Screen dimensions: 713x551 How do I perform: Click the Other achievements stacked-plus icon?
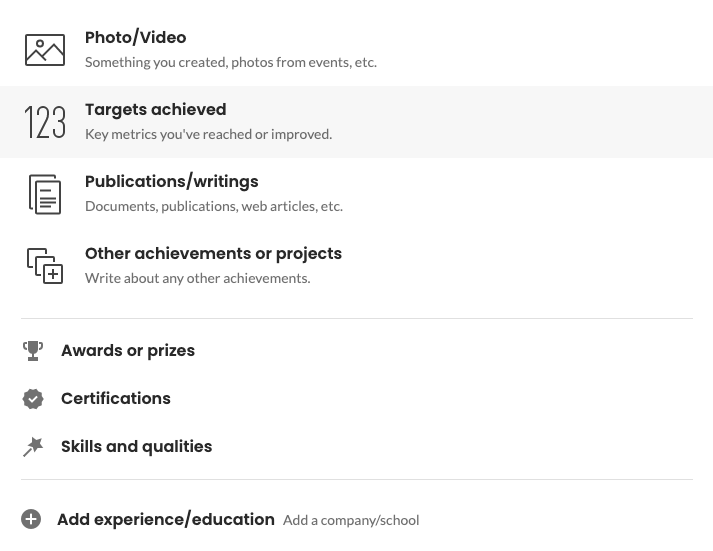click(45, 266)
